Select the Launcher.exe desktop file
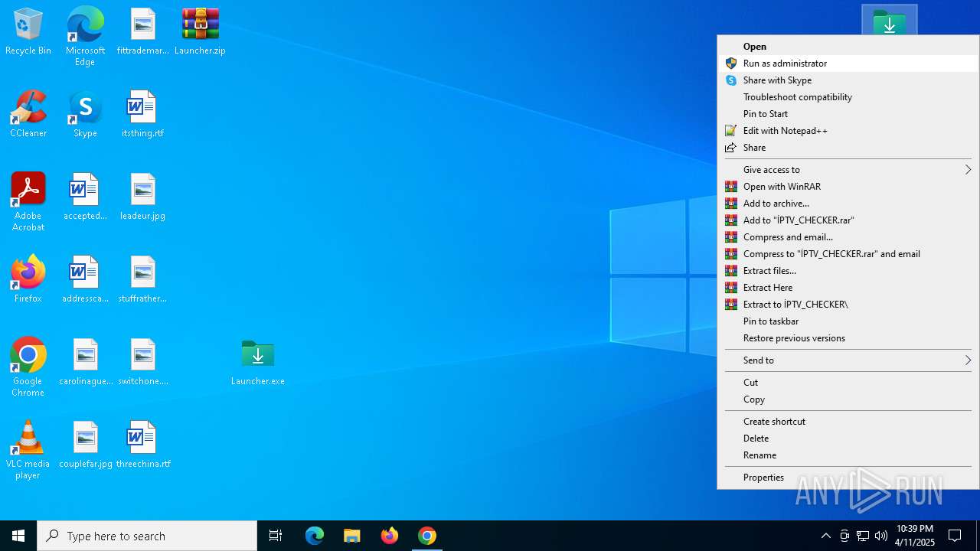The image size is (980, 551). [258, 363]
